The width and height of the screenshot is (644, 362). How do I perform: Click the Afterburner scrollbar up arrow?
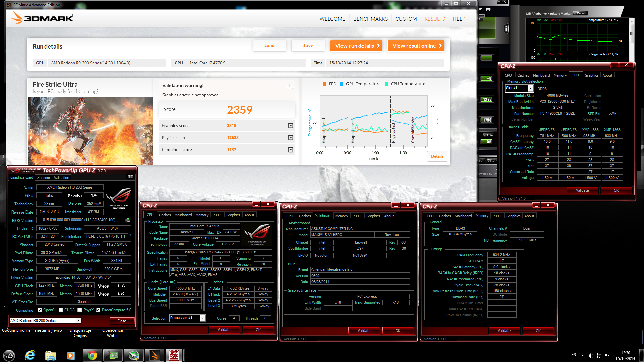(631, 21)
